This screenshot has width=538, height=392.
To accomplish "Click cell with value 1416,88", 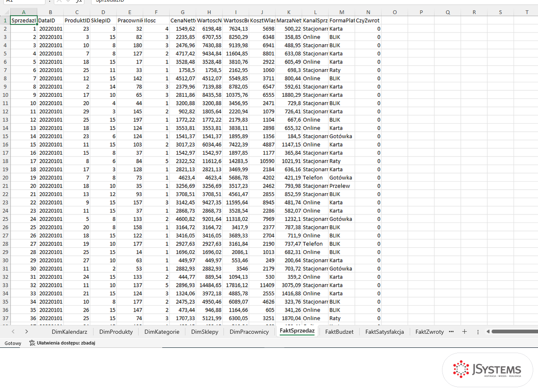I will tap(289, 294).
